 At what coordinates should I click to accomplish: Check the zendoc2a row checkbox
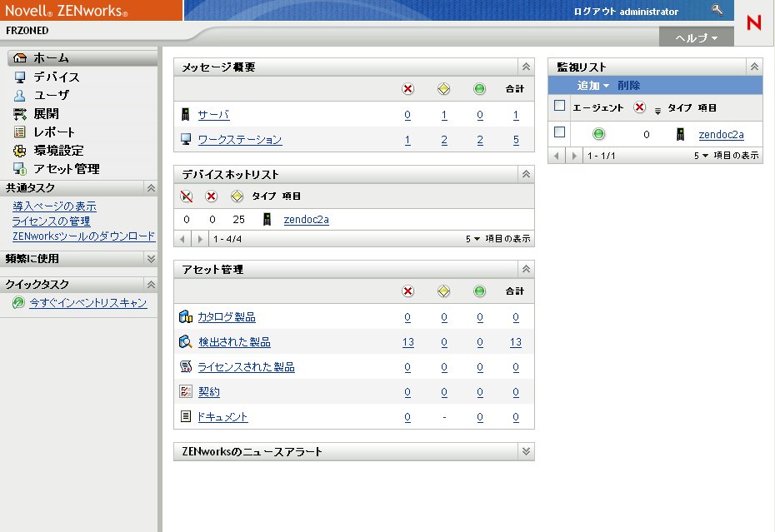pos(559,132)
